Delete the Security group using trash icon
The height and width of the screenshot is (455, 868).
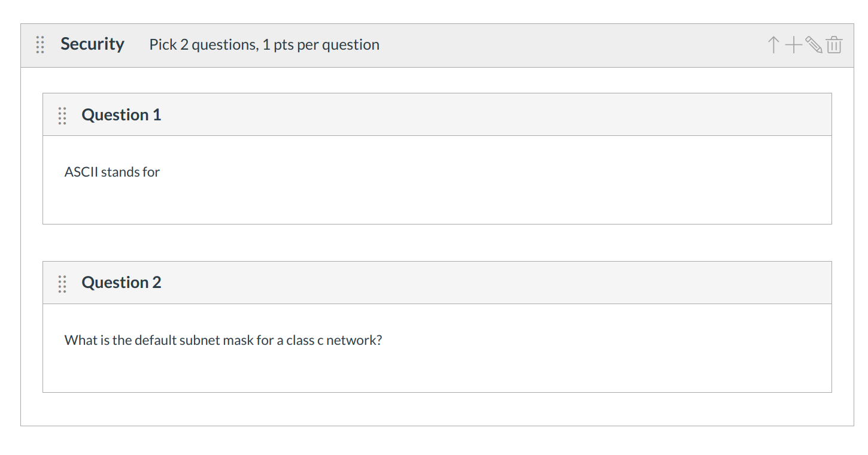(x=834, y=44)
